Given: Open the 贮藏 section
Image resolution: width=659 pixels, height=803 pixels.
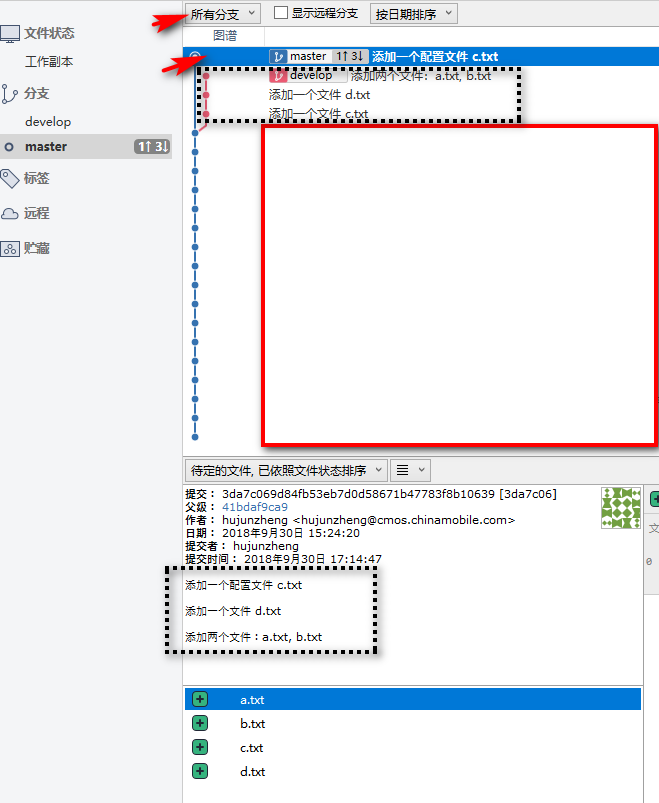Looking at the screenshot, I should (36, 249).
